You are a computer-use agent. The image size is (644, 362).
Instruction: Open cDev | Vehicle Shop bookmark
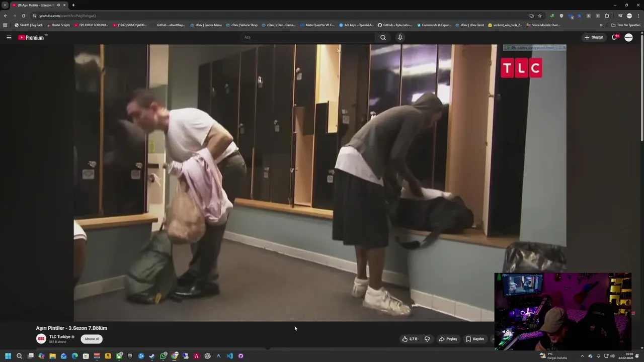pos(242,25)
